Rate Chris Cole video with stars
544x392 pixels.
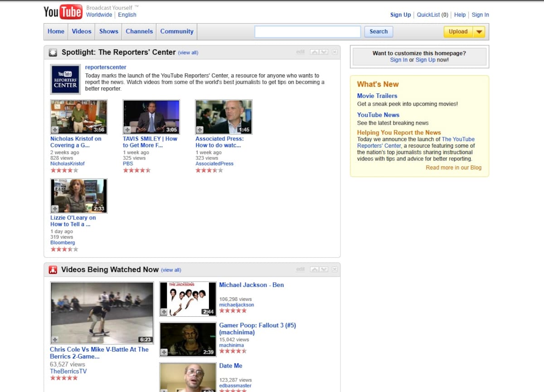pos(64,378)
